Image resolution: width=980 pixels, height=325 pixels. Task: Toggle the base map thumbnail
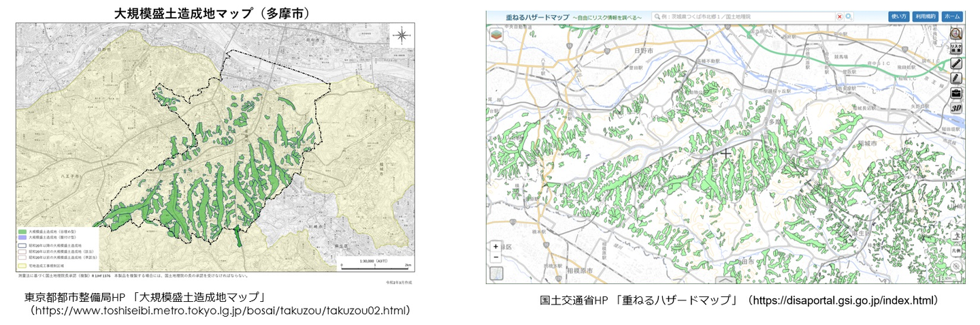tap(496, 274)
